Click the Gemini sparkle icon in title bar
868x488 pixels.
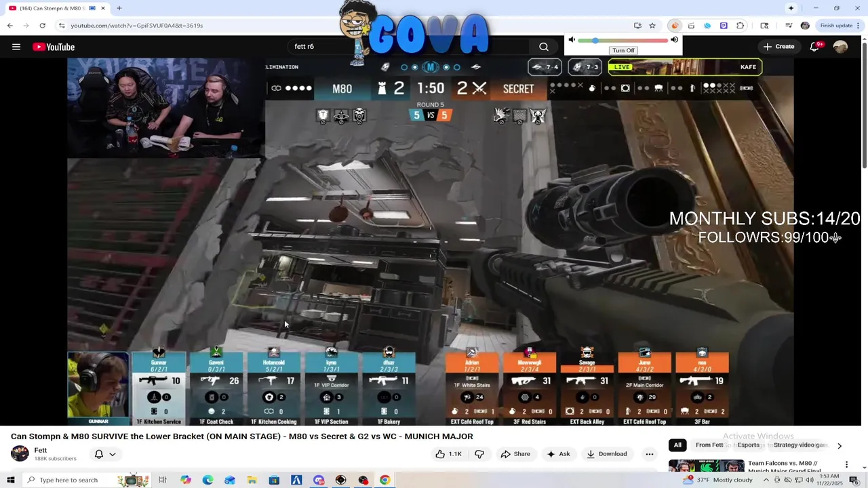click(791, 8)
